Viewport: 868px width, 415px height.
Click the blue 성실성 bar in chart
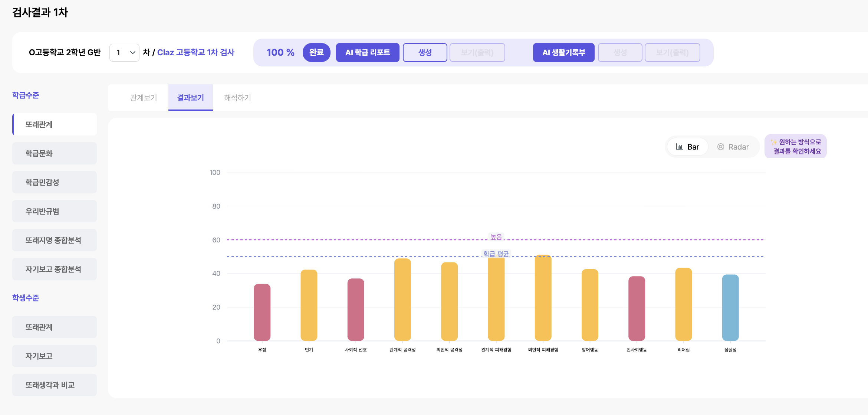pyautogui.click(x=730, y=308)
